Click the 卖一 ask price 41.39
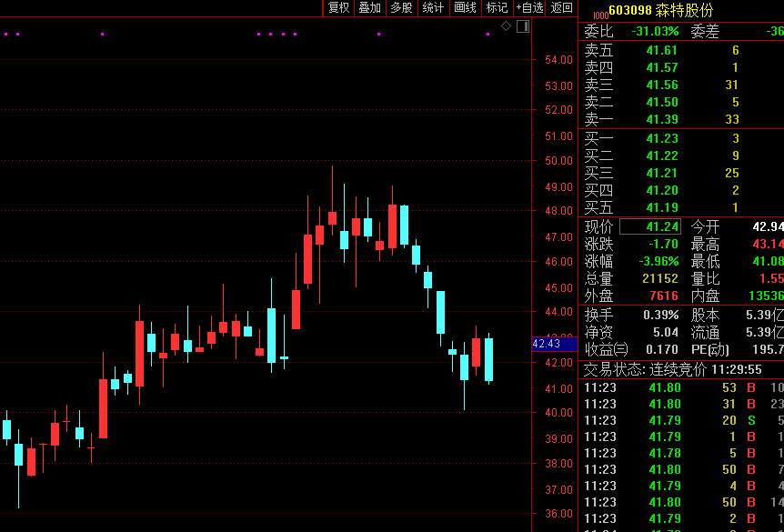The image size is (784, 532). click(x=661, y=120)
